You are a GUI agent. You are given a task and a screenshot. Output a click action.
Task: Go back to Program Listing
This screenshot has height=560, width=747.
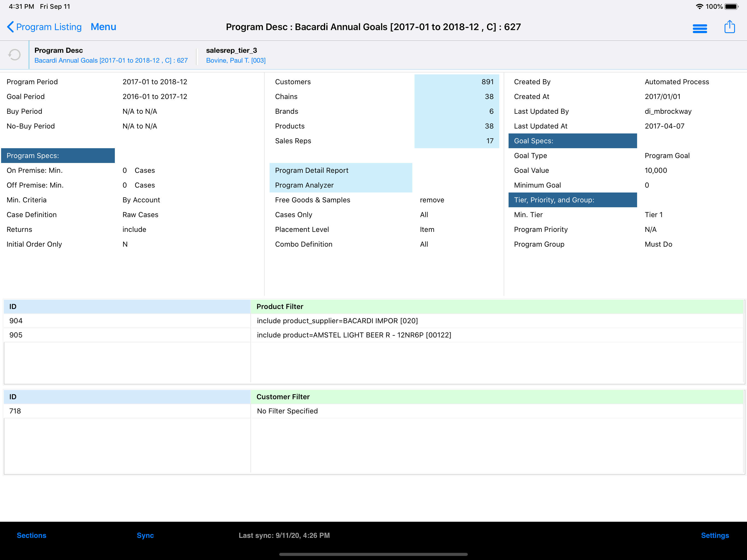[44, 27]
